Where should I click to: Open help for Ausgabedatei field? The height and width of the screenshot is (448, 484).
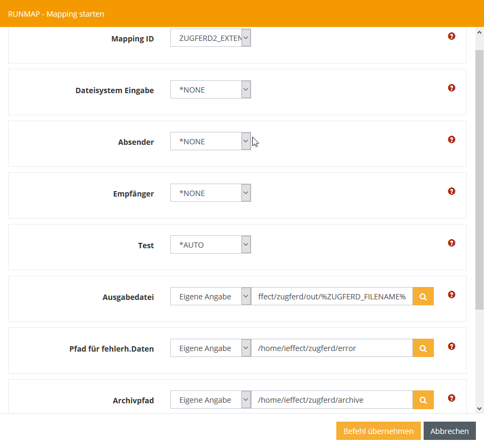point(451,295)
